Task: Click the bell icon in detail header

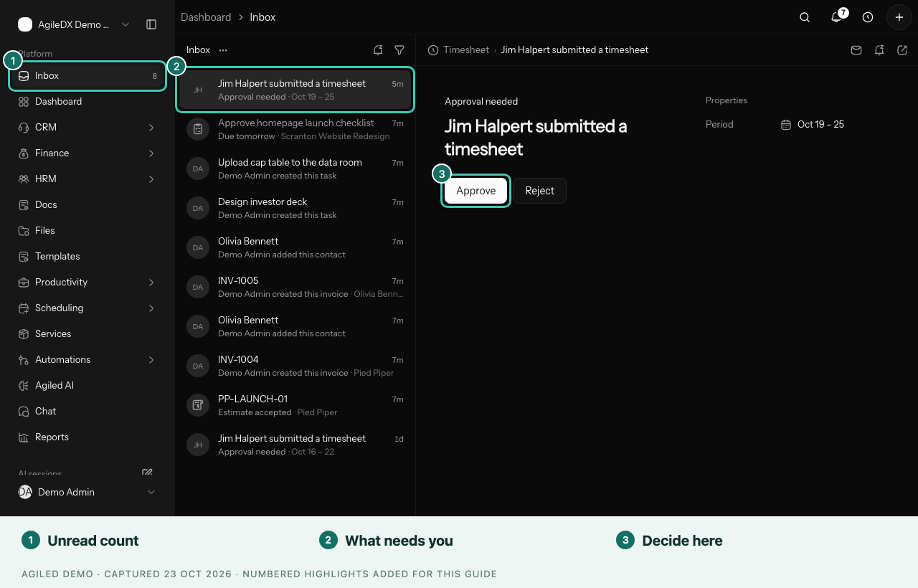Action: [879, 50]
